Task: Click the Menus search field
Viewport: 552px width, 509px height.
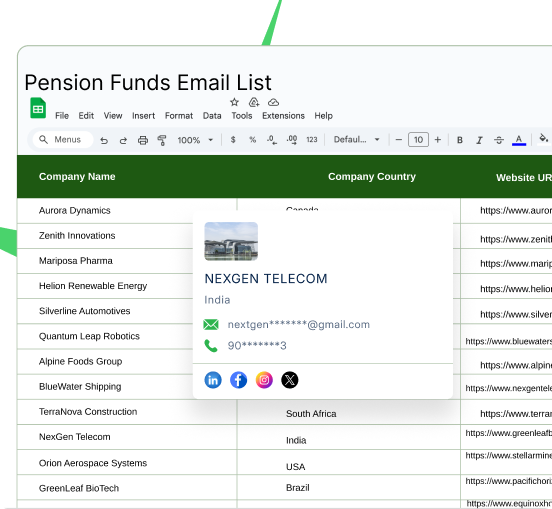Action: (x=63, y=140)
